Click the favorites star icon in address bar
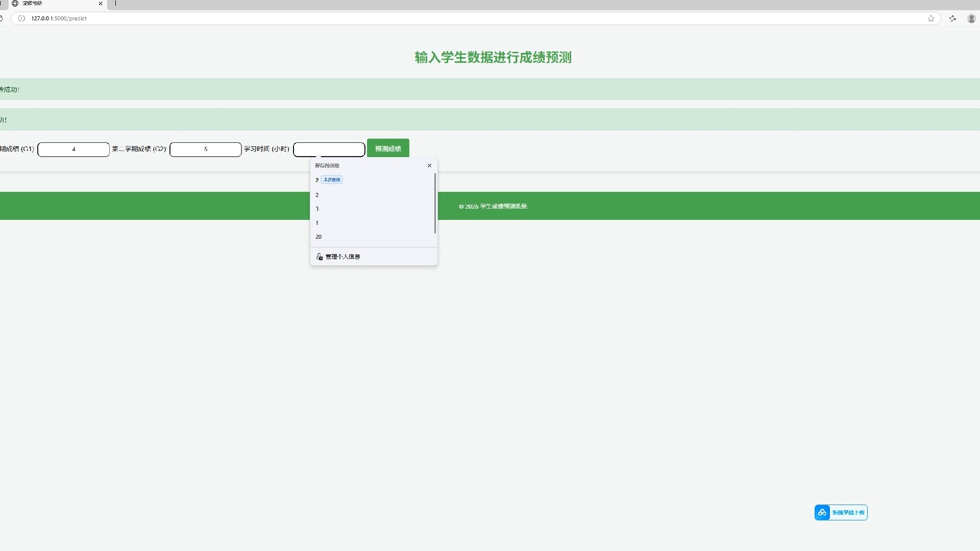Image resolution: width=980 pixels, height=551 pixels. (x=931, y=18)
